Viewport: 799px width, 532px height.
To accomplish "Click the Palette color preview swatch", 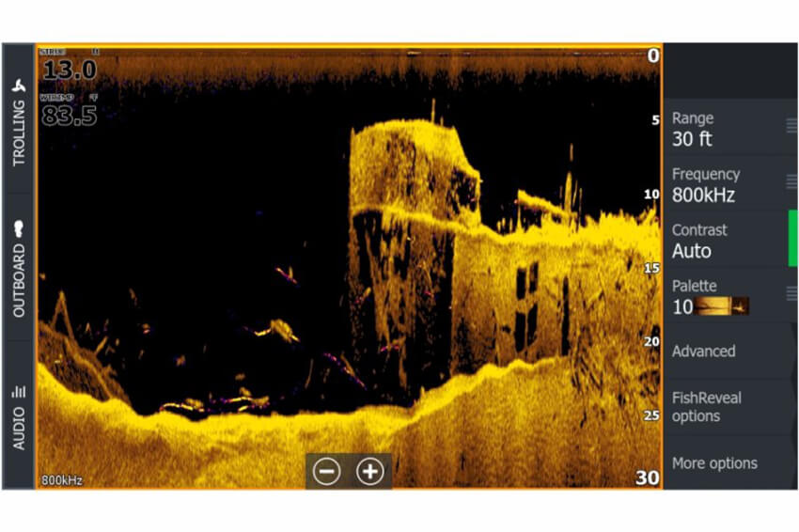I will click(x=724, y=306).
